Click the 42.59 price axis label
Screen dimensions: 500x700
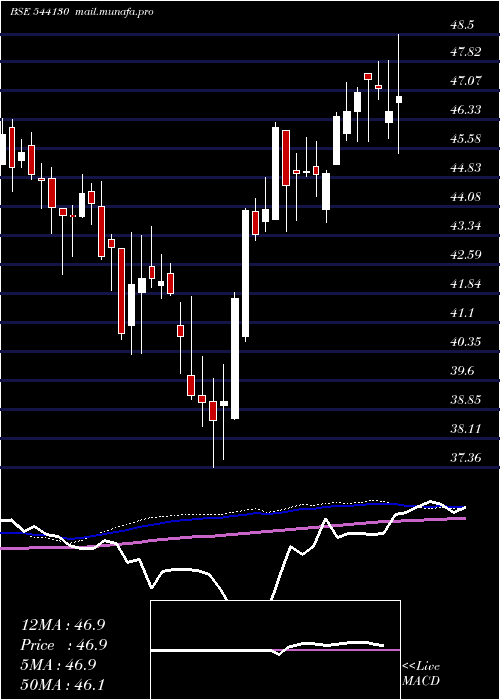coord(465,255)
